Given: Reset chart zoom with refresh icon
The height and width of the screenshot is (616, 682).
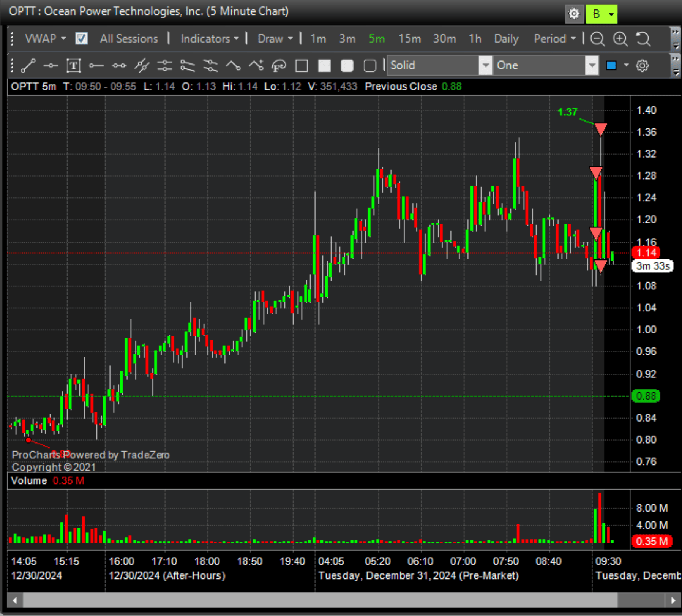Looking at the screenshot, I should tap(643, 39).
